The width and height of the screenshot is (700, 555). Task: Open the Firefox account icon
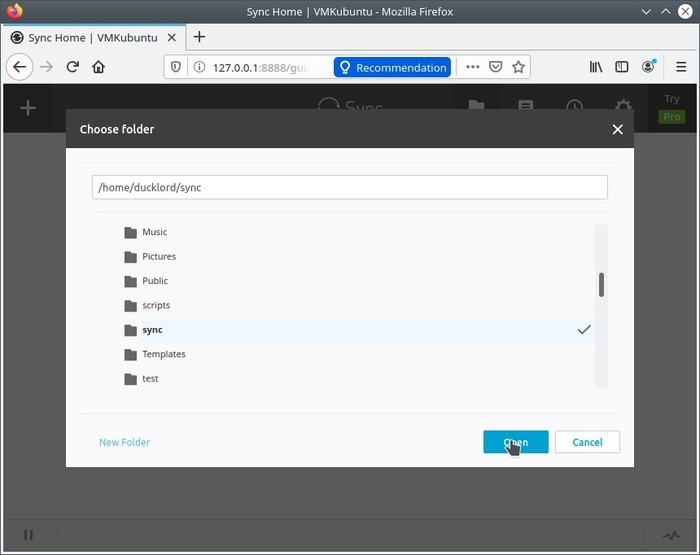(648, 67)
